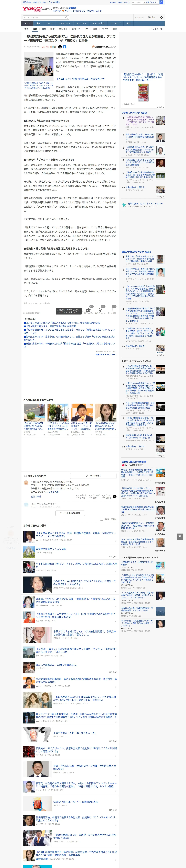The image size is (186, 868).
Task: Click the top commenter's avatar icon
Action: pos(26,483)
